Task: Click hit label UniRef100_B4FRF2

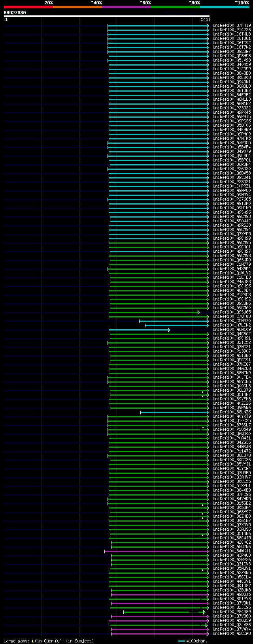Action: [x=232, y=95]
